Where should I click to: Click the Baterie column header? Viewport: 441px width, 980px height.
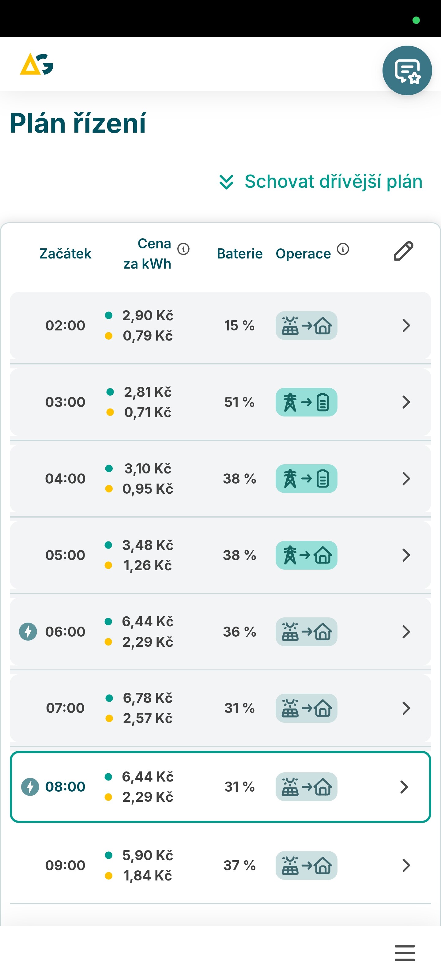(239, 254)
